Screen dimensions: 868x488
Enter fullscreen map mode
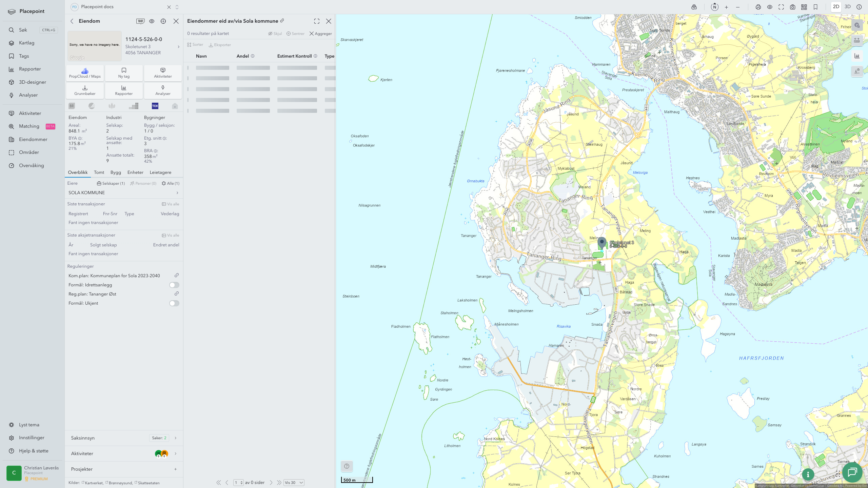click(x=781, y=7)
